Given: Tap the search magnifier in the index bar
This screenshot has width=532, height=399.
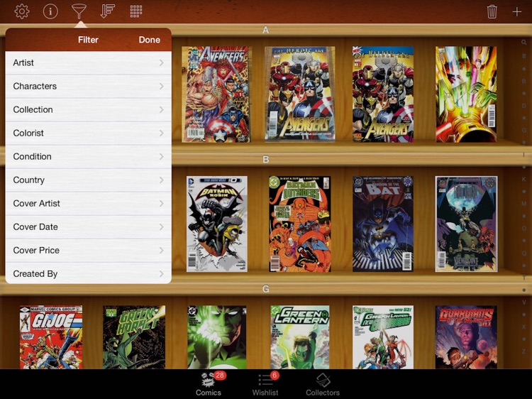Looking at the screenshot, I should coord(524,43).
